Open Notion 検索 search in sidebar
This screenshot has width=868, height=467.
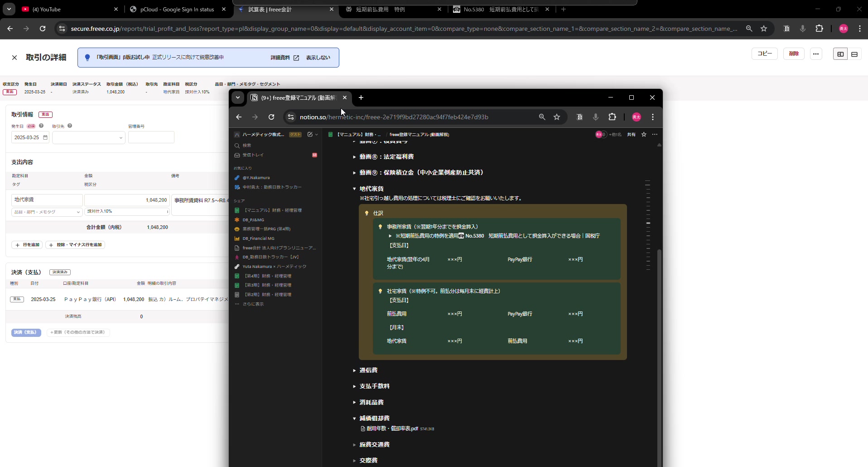[x=247, y=146]
